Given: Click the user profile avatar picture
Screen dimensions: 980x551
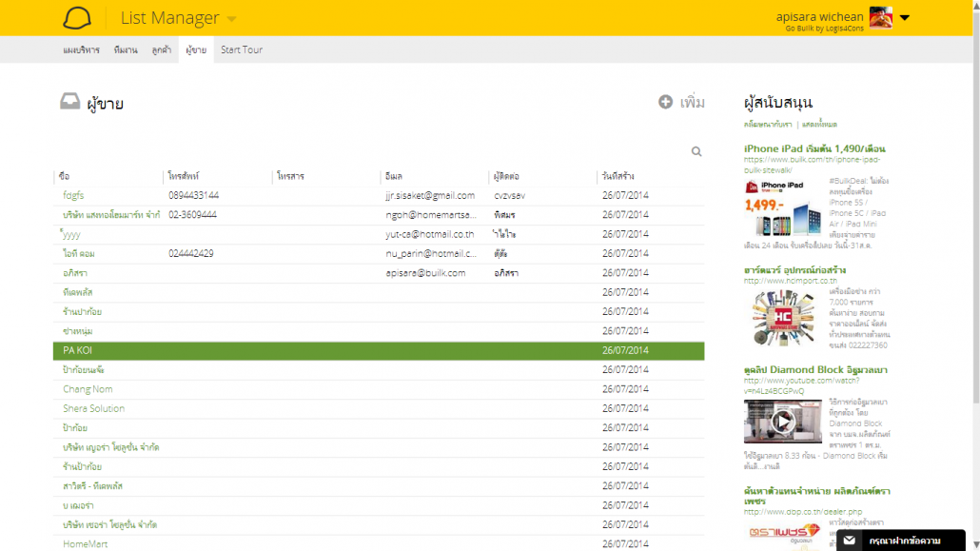Looking at the screenshot, I should 881,17.
